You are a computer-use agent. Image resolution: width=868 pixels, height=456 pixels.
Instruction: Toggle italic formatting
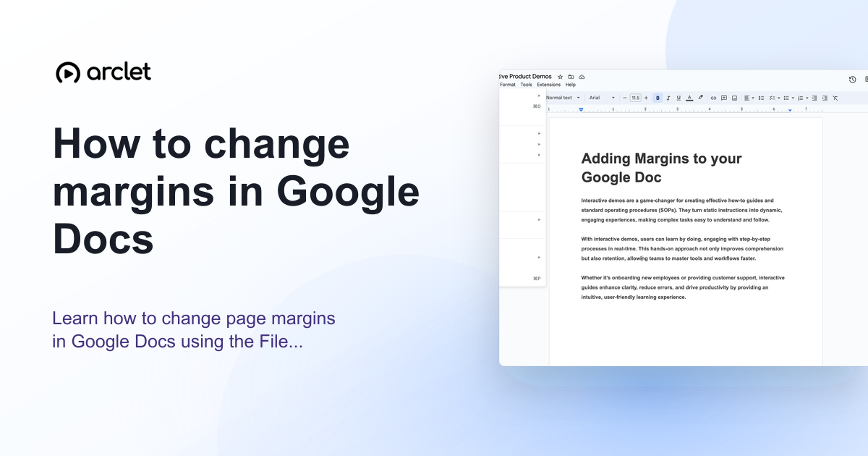(x=668, y=98)
